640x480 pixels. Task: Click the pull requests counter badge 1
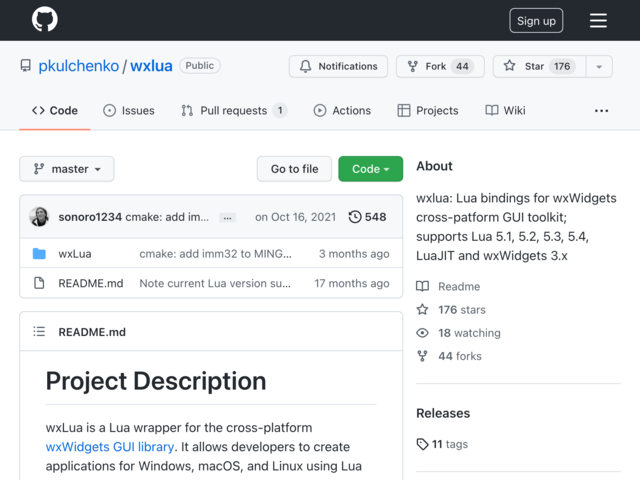tap(280, 111)
